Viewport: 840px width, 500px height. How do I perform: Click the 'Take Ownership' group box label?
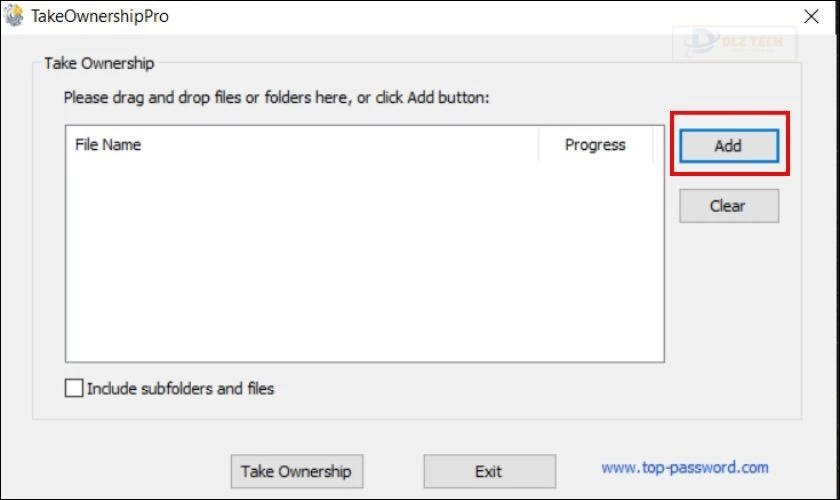(x=99, y=63)
